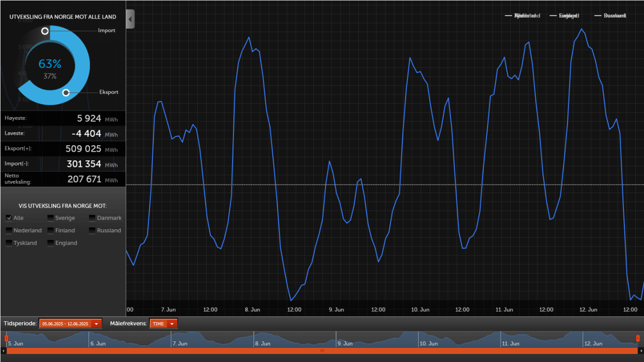Open the Tidsperiode date range dropdown

coord(96,323)
